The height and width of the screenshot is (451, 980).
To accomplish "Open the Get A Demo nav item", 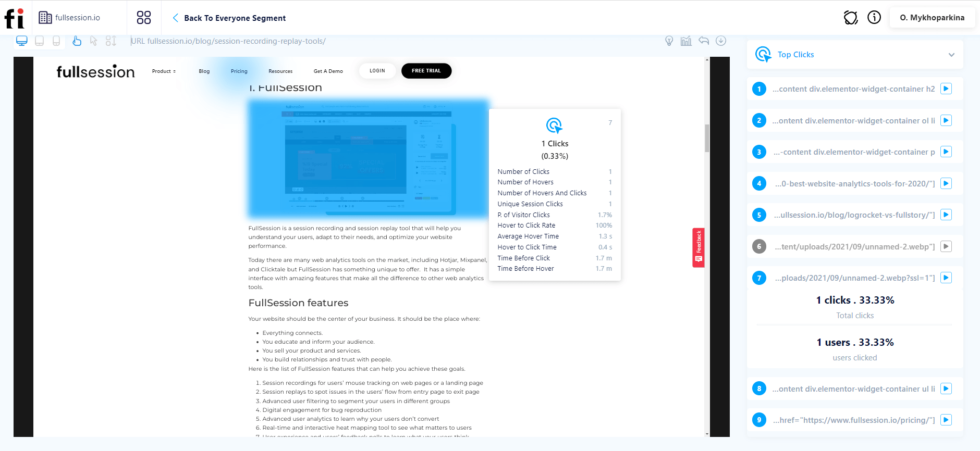I will click(x=328, y=71).
